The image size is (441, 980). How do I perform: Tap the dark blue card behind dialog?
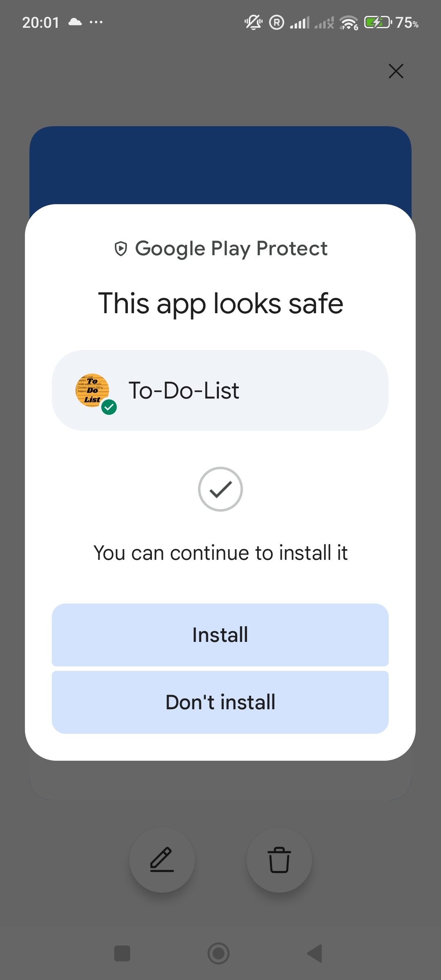click(x=220, y=165)
